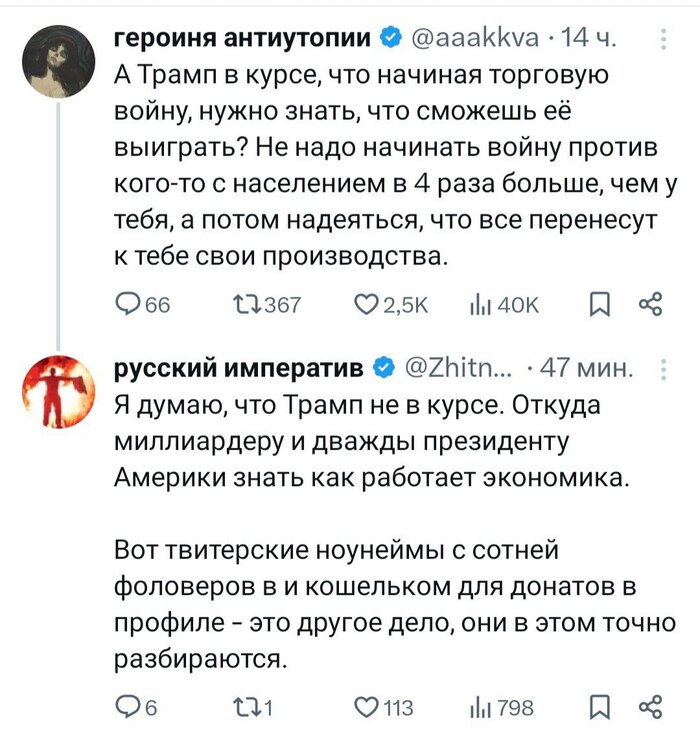
Task: Click the героиня антиутопии display name
Action: pyautogui.click(x=245, y=39)
